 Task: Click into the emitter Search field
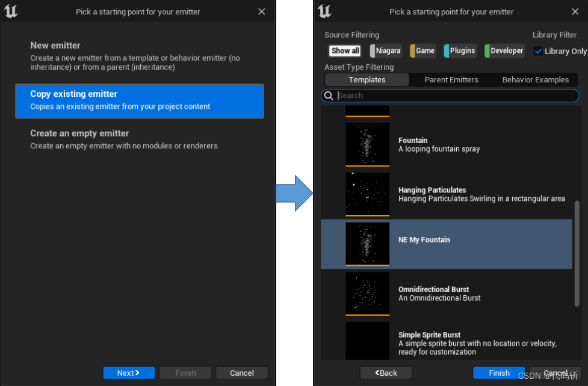click(x=450, y=96)
